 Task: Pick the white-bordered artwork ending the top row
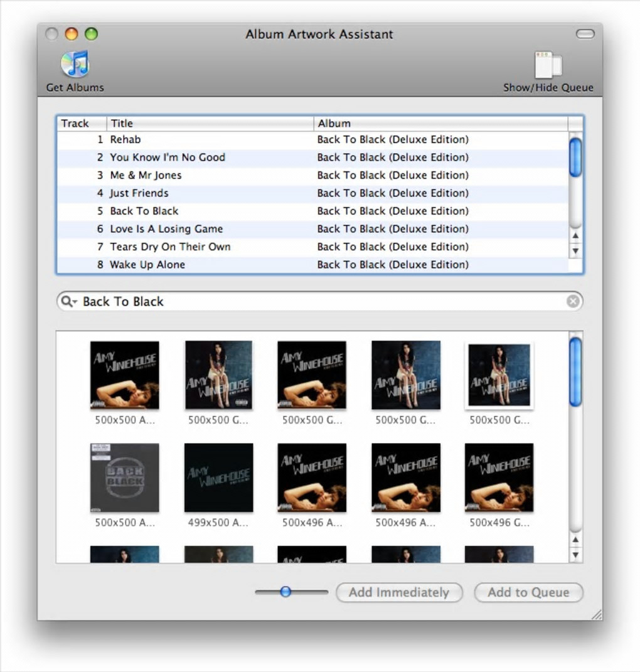point(499,375)
